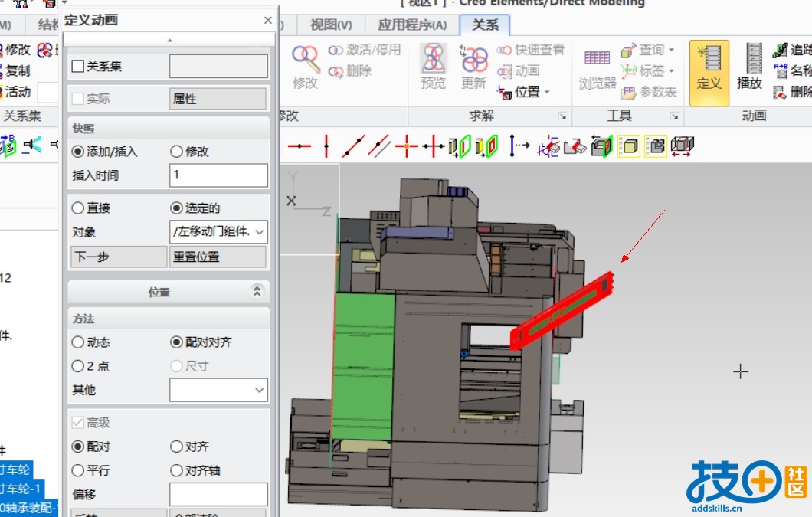Image resolution: width=812 pixels, height=517 pixels.
Task: Select the red cross centerline tool
Action: tap(407, 146)
